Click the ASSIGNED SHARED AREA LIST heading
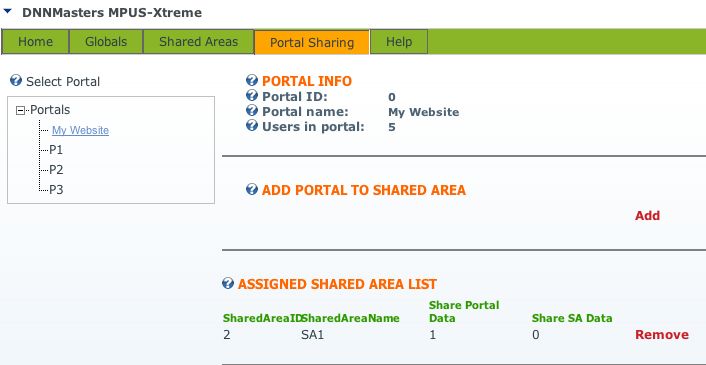Image resolution: width=706 pixels, height=365 pixels. click(337, 284)
